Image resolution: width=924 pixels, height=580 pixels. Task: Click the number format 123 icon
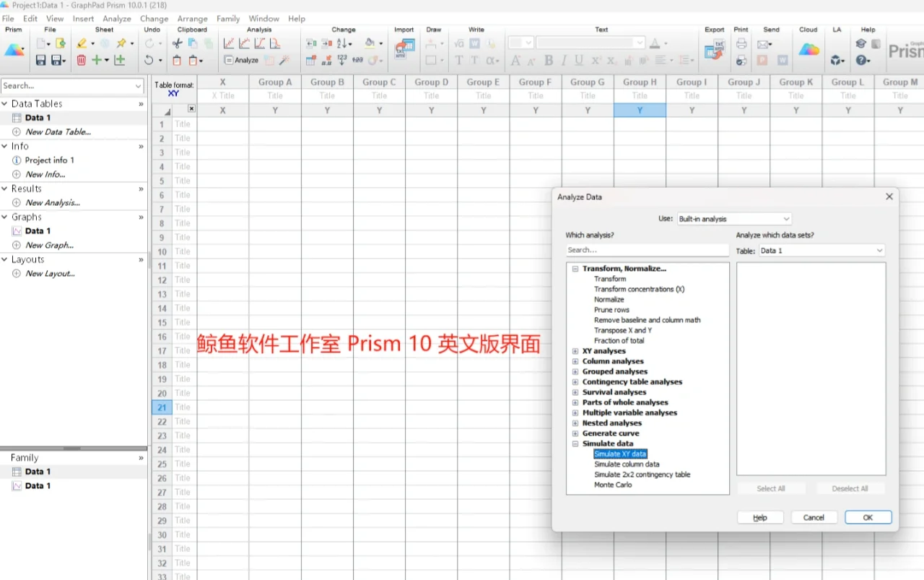[342, 61]
